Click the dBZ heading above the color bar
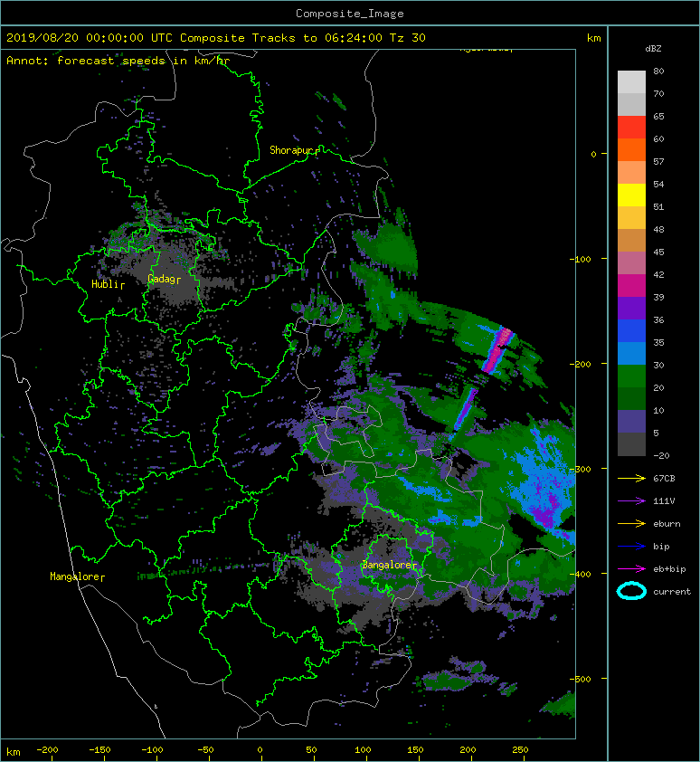Image resolution: width=700 pixels, height=762 pixels. [653, 49]
